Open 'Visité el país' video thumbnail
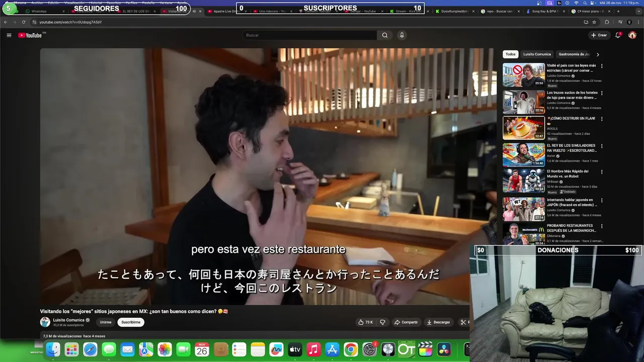The height and width of the screenshot is (362, 644). coord(524,74)
